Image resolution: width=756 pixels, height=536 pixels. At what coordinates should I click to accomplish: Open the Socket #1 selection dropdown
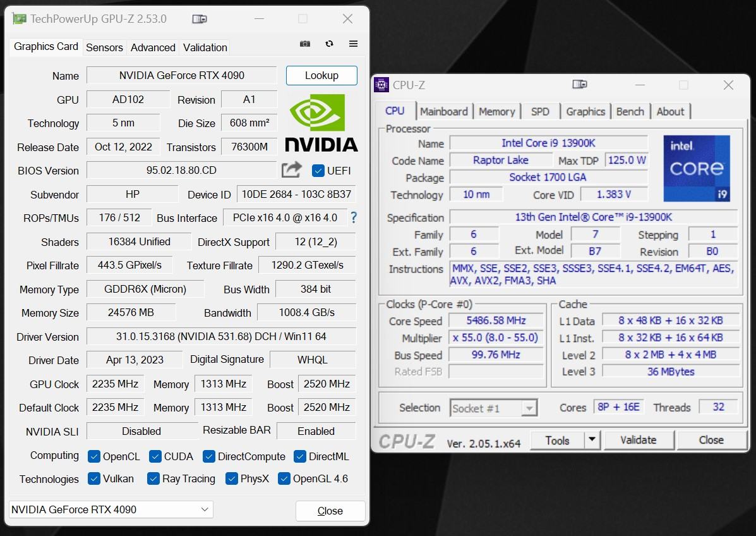tap(494, 408)
